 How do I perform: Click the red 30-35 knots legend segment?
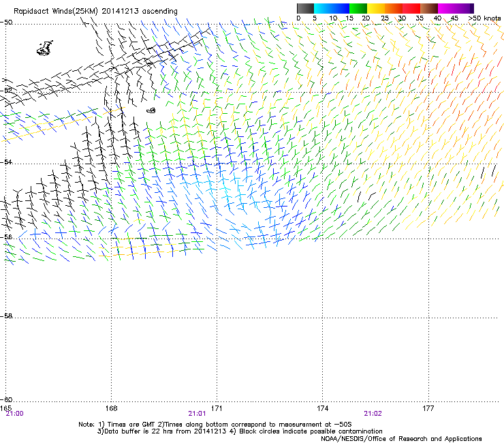411,8
